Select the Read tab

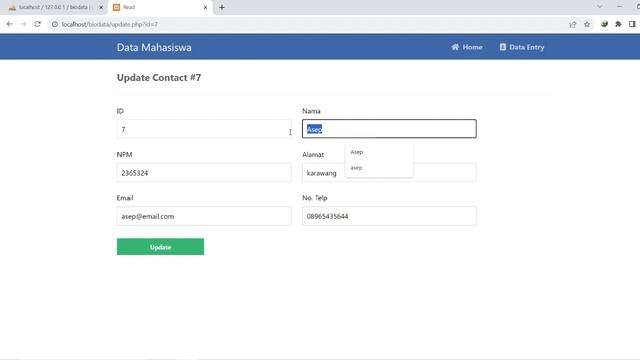pos(160,7)
